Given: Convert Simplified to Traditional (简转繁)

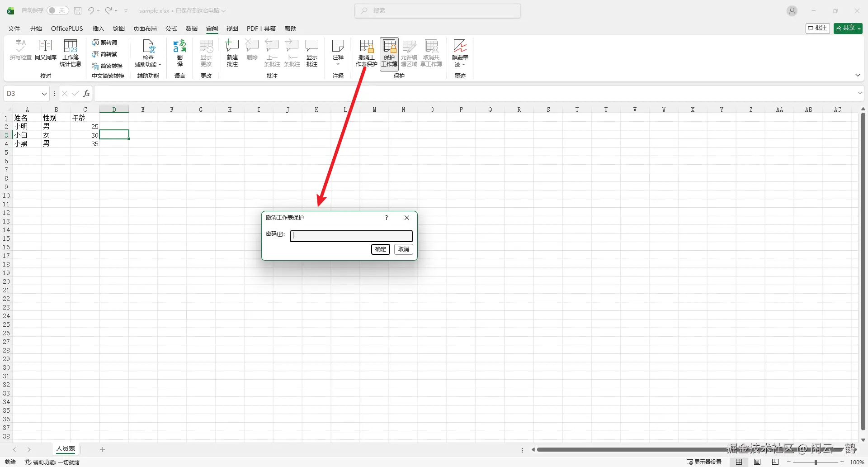Looking at the screenshot, I should 104,54.
